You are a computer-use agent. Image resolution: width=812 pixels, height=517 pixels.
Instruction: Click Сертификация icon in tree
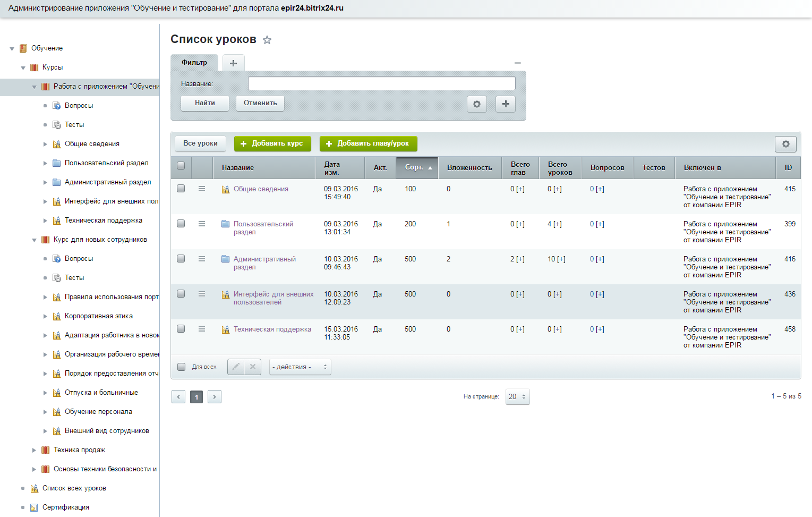[34, 507]
